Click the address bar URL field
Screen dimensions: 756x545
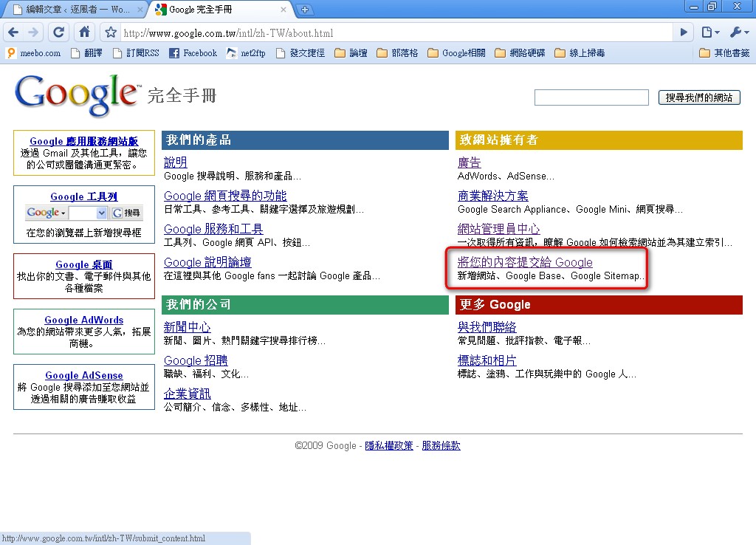click(x=396, y=32)
